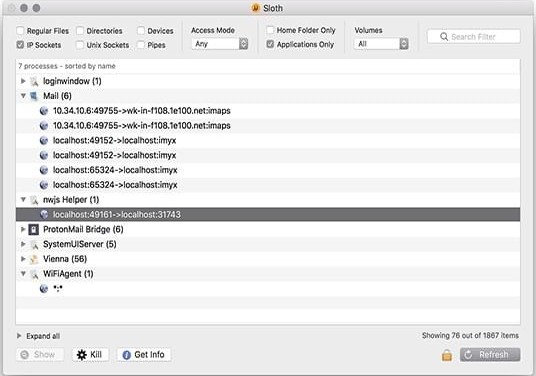Enable the Home Folder Only checkbox
536x376 pixels.
tap(270, 30)
